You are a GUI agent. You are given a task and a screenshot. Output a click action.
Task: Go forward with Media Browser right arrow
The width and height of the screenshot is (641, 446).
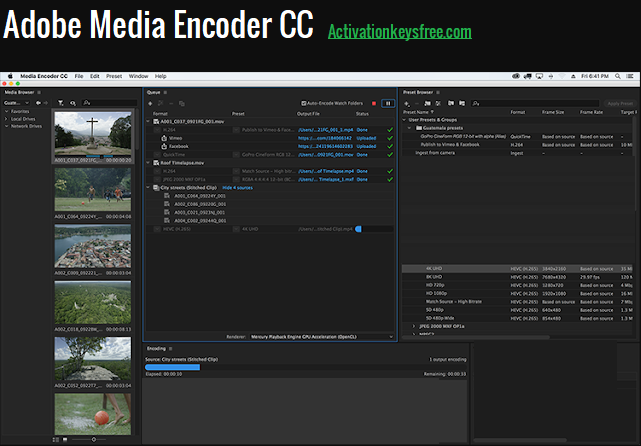[x=45, y=103]
